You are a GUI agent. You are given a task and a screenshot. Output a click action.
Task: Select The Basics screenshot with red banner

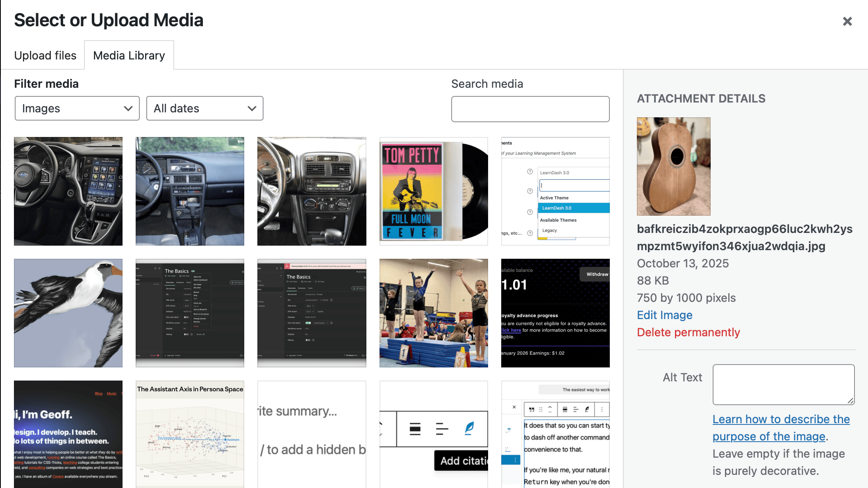[311, 313]
